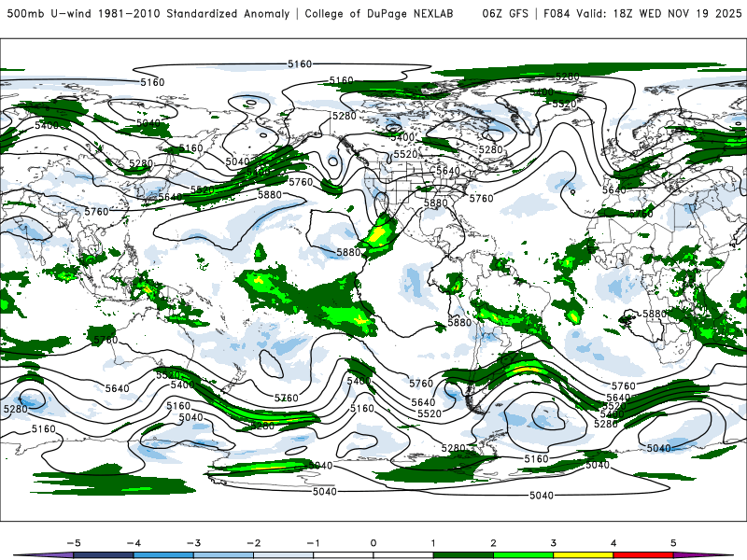Screen dimensions: 747x560
Task: Select the yellow 3 to 4 colorbar segment
Action: pyautogui.click(x=584, y=555)
